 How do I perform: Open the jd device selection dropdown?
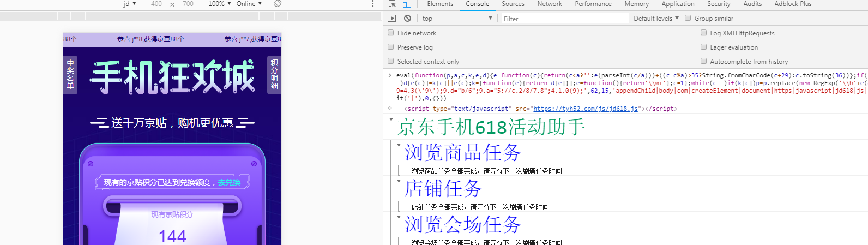coord(130,4)
